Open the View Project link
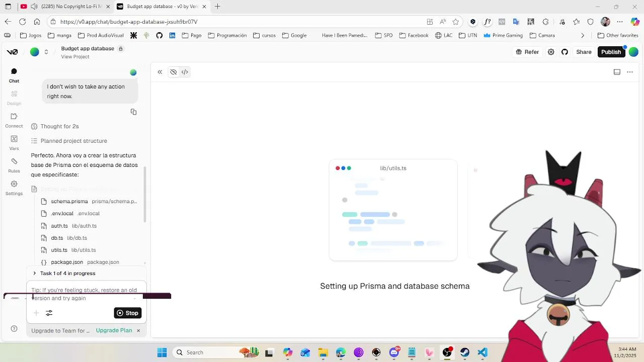Screen dimensions: 644x362 [75, 57]
